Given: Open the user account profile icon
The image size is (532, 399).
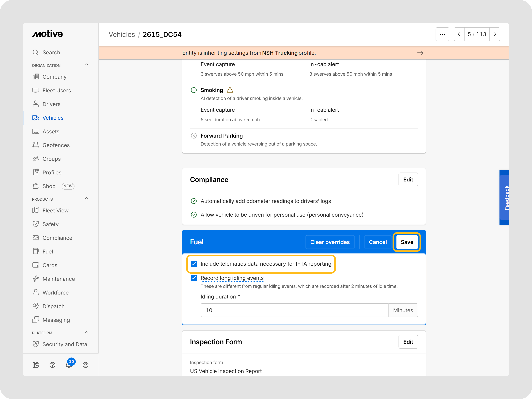Looking at the screenshot, I should point(85,365).
